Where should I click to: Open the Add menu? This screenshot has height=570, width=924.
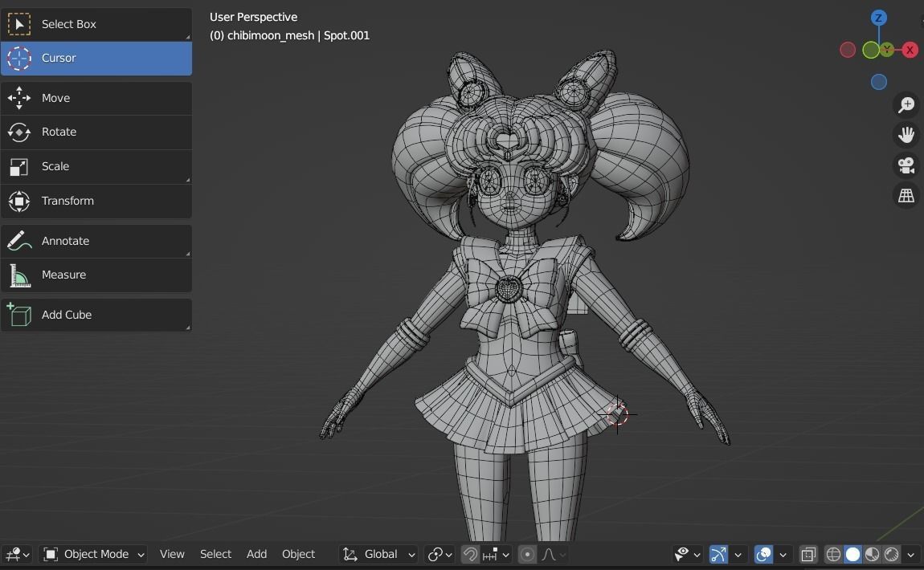(x=256, y=554)
